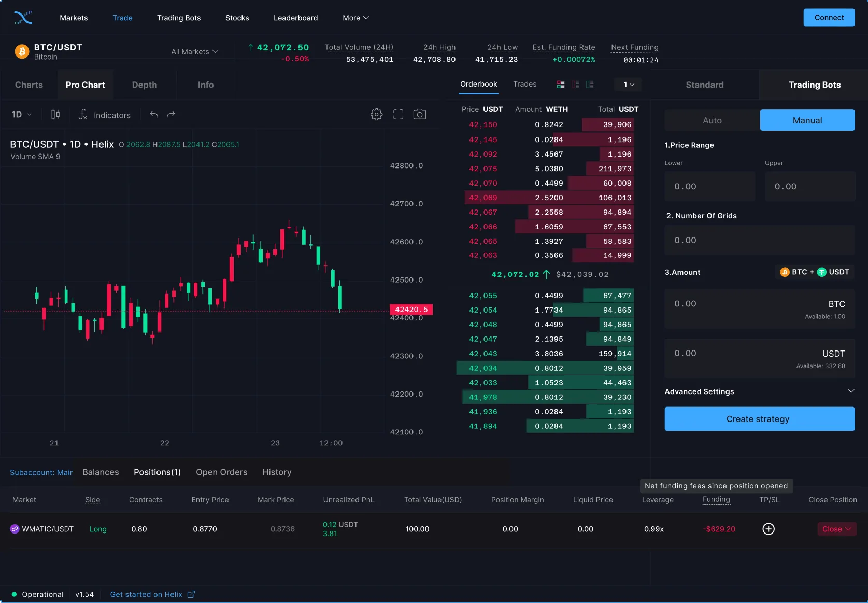The width and height of the screenshot is (868, 603).
Task: Click BTC amount input field
Action: [x=760, y=309]
